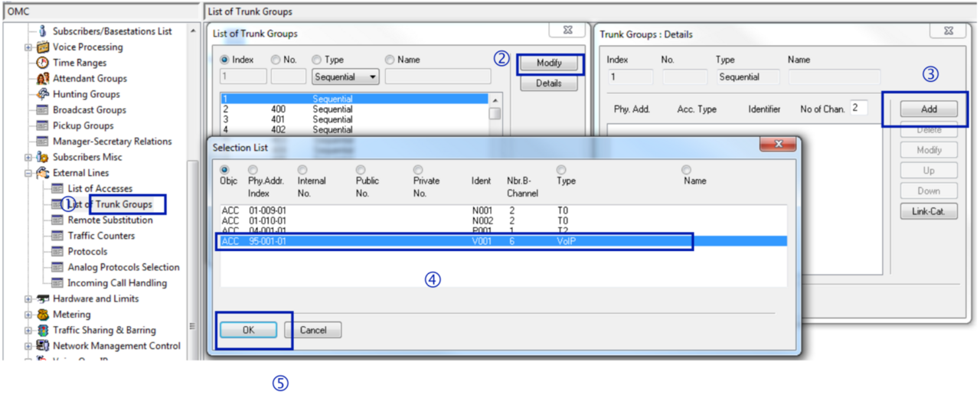
Task: Click the Attendant Groups icon
Action: [x=43, y=79]
